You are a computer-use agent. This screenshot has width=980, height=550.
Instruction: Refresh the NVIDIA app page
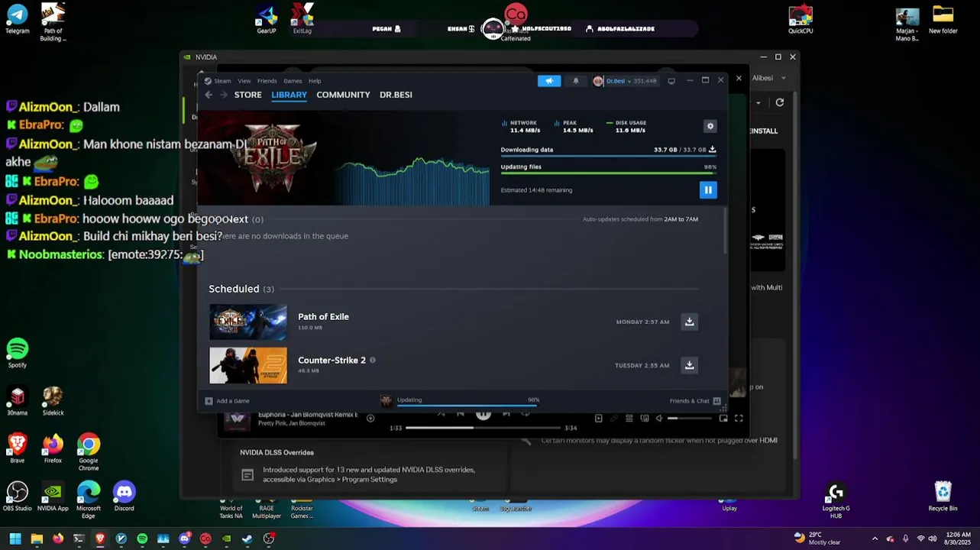point(779,102)
